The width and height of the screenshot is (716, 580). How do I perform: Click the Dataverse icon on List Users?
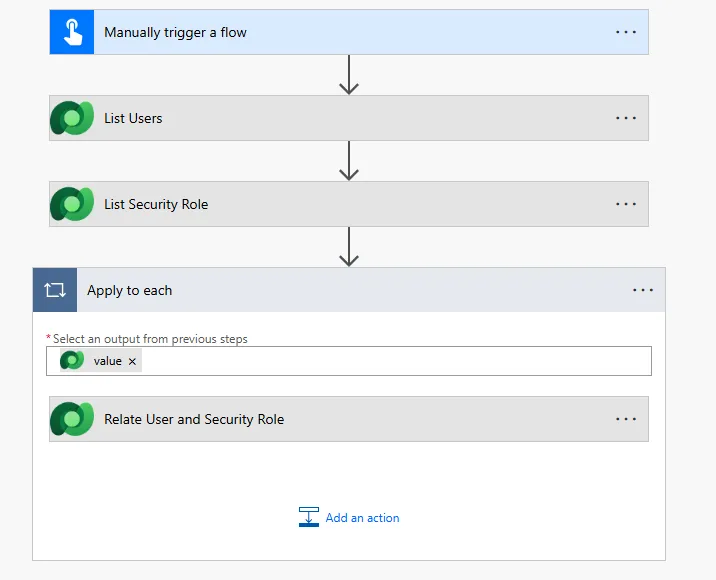pos(72,118)
